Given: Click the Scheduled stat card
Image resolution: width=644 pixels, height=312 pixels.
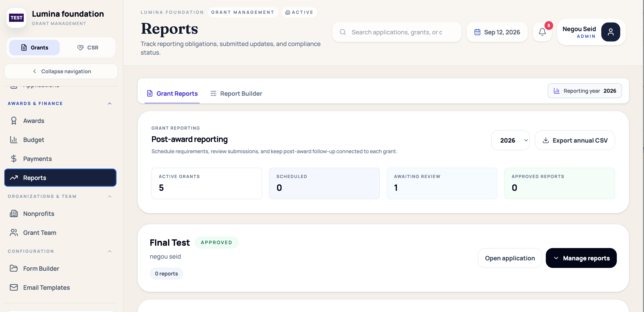Looking at the screenshot, I should point(324,183).
